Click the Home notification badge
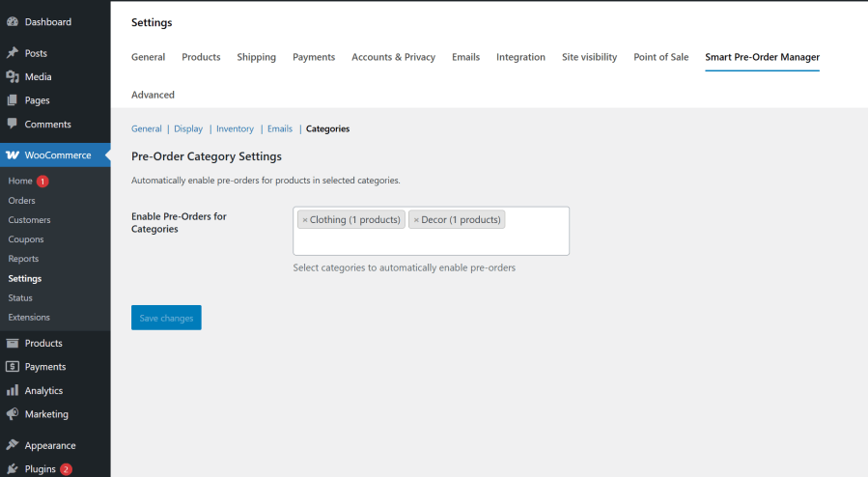 (42, 181)
